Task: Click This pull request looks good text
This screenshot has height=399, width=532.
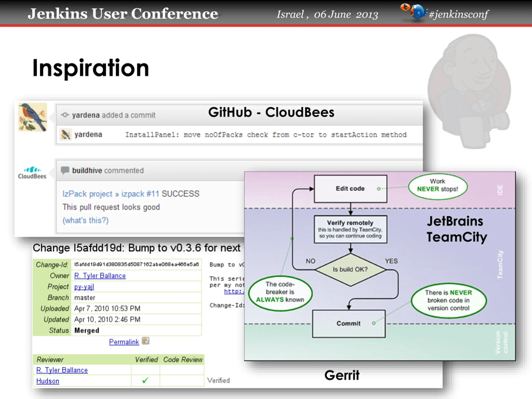Action: pos(111,207)
